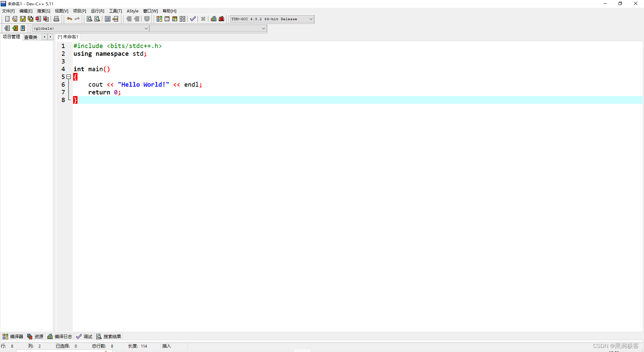Open the 搜索结果 bottom panel tab
Screen dimensions: 644x352
tap(109, 337)
